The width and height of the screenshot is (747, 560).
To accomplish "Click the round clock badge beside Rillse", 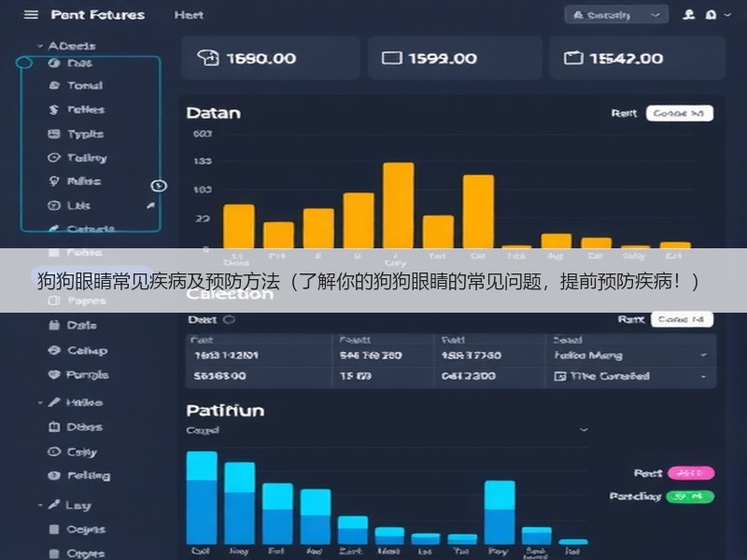I will pos(159,186).
